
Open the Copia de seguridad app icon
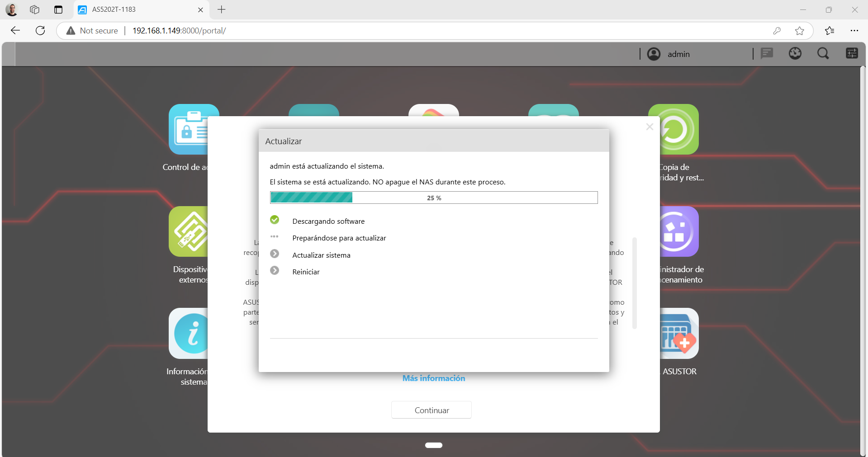679,129
